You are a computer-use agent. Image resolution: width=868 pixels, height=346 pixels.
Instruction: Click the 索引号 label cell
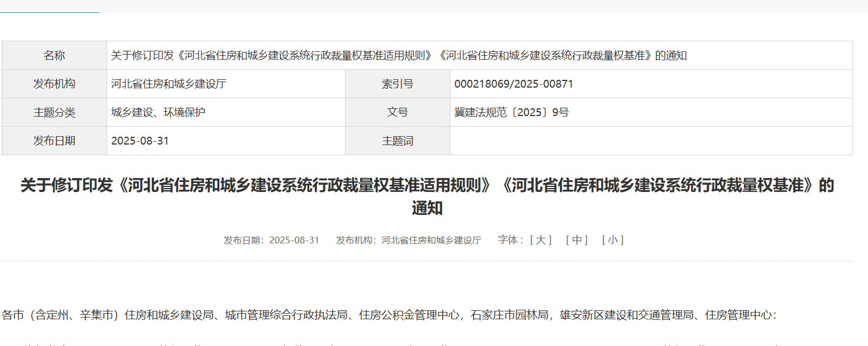point(397,84)
